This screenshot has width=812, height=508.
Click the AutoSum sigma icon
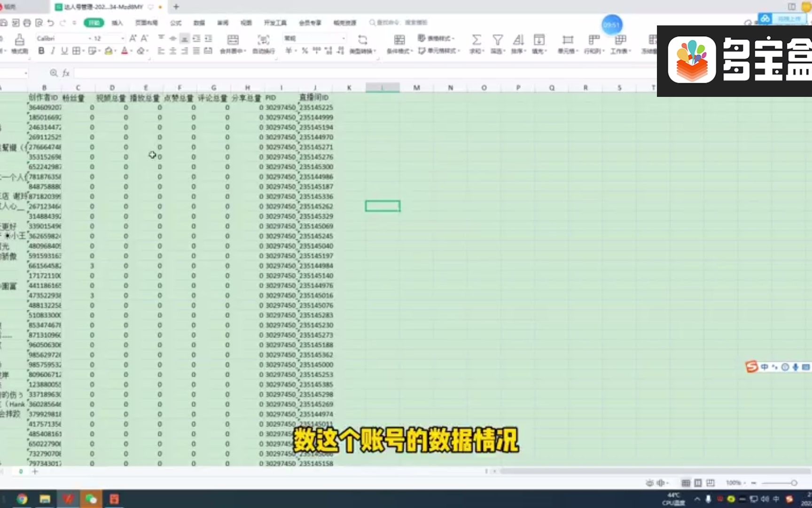point(476,40)
